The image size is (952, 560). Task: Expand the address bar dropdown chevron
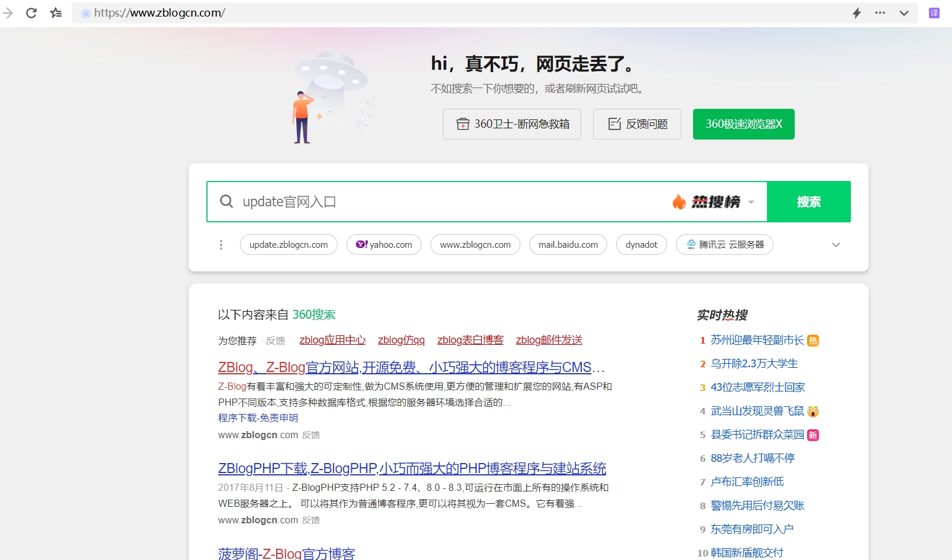(904, 13)
